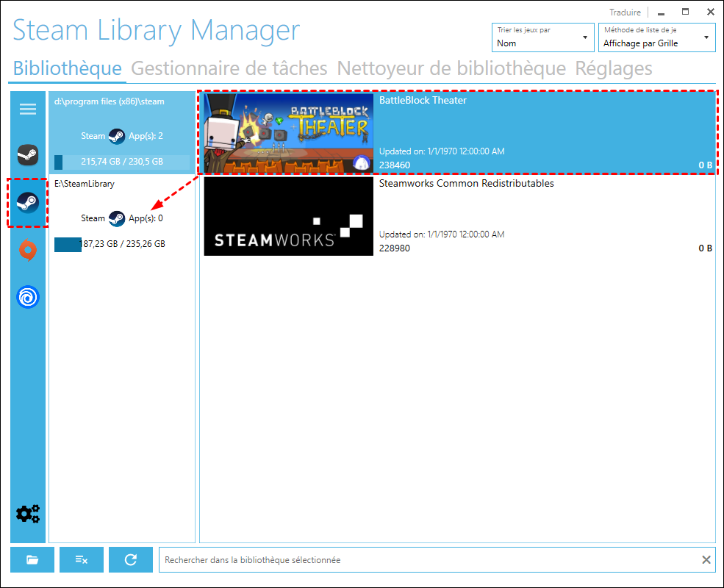
Task: Click the open folder button at the bottom
Action: click(x=32, y=560)
